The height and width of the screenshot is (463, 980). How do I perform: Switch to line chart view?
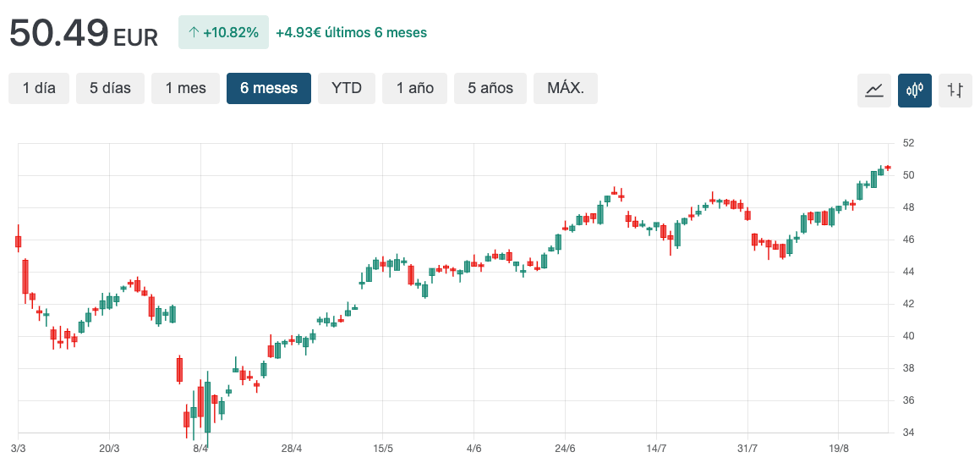(x=874, y=90)
